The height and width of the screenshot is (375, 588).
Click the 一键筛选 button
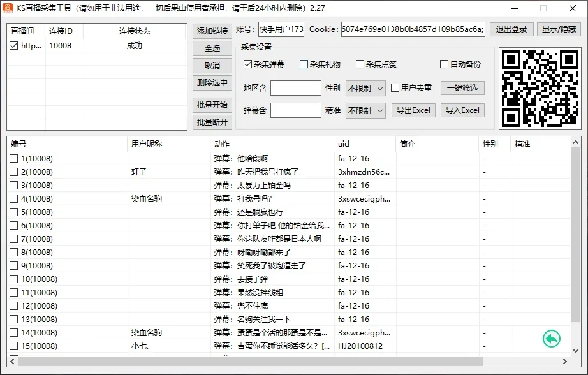(462, 88)
